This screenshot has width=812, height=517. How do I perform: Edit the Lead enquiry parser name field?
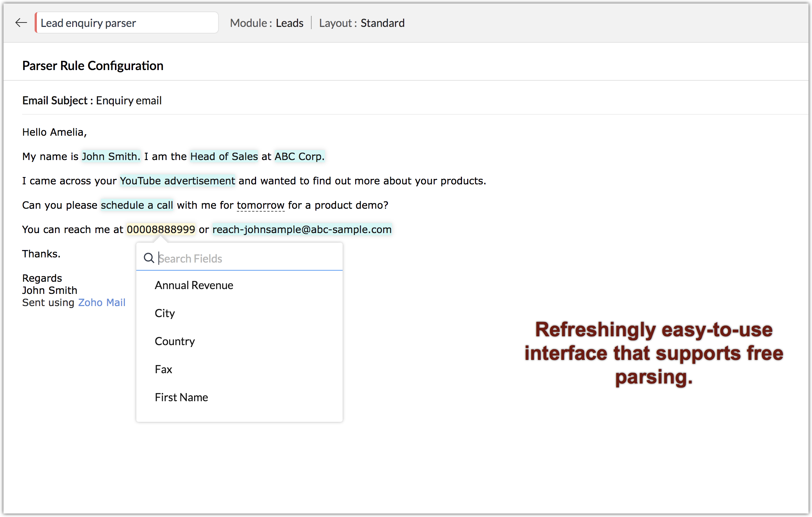point(127,23)
